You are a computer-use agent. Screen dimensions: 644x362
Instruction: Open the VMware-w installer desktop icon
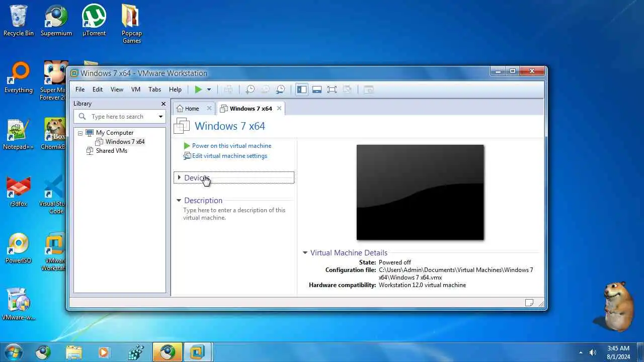pyautogui.click(x=19, y=304)
